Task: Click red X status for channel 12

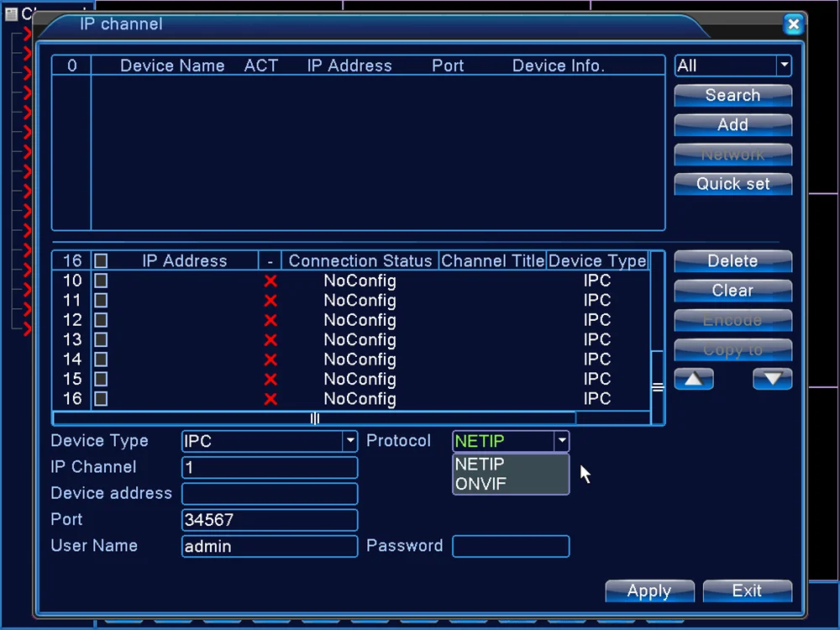Action: click(270, 320)
